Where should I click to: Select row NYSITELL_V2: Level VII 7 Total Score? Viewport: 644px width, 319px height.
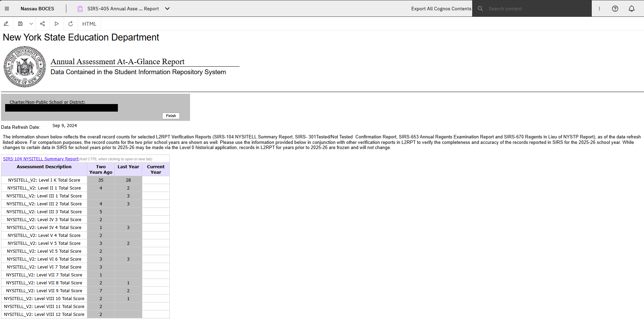pyautogui.click(x=85, y=275)
